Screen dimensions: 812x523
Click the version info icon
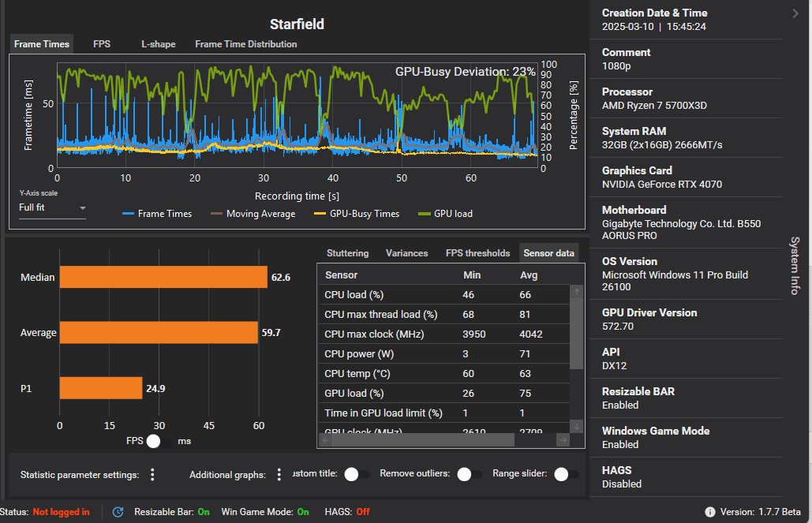(710, 512)
